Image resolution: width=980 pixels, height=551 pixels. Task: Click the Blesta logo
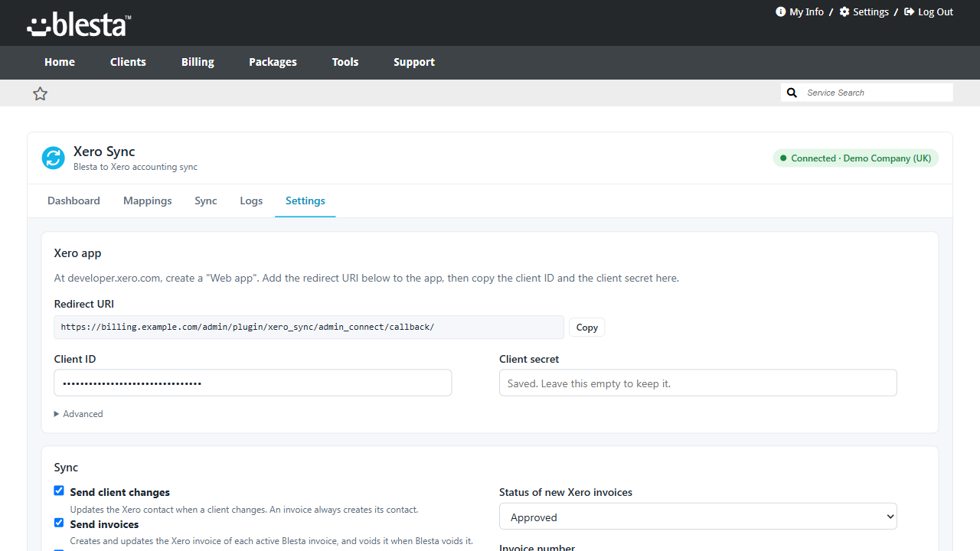(79, 24)
